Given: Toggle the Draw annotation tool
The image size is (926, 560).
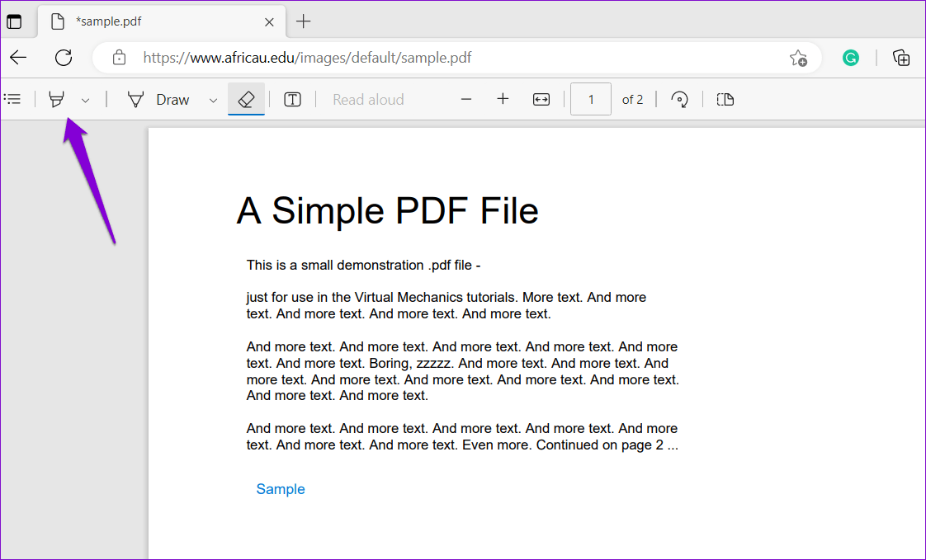Looking at the screenshot, I should (162, 99).
